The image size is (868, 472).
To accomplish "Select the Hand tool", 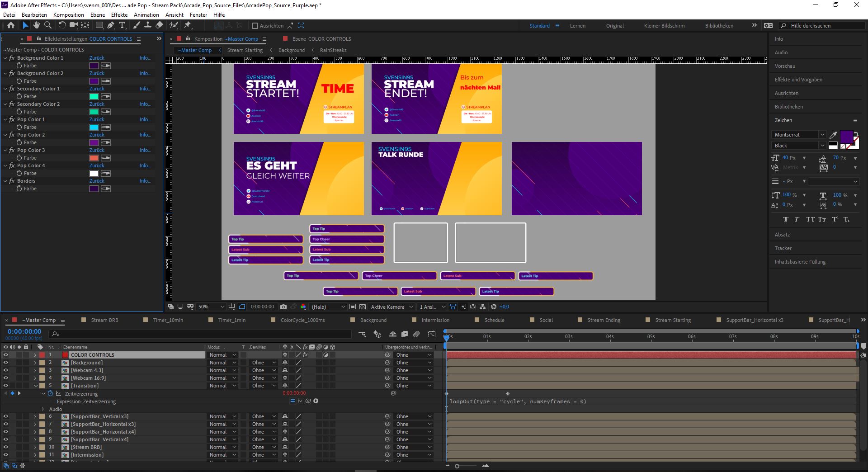I will click(x=37, y=25).
